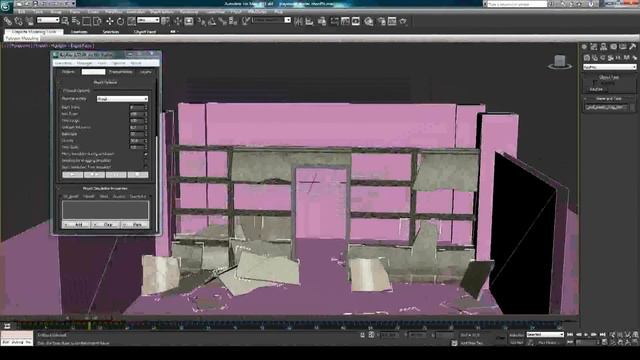640x360 pixels.
Task: Toggle the third checkbox under RayFire physical options
Action: [x=146, y=167]
